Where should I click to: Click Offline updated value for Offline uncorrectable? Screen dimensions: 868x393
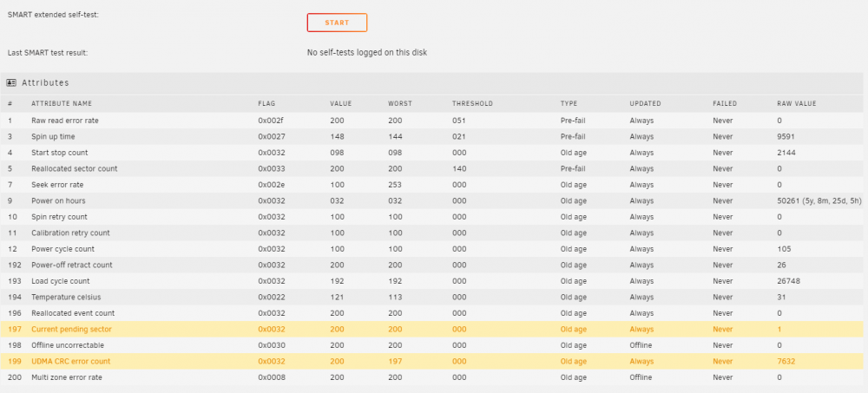point(641,344)
